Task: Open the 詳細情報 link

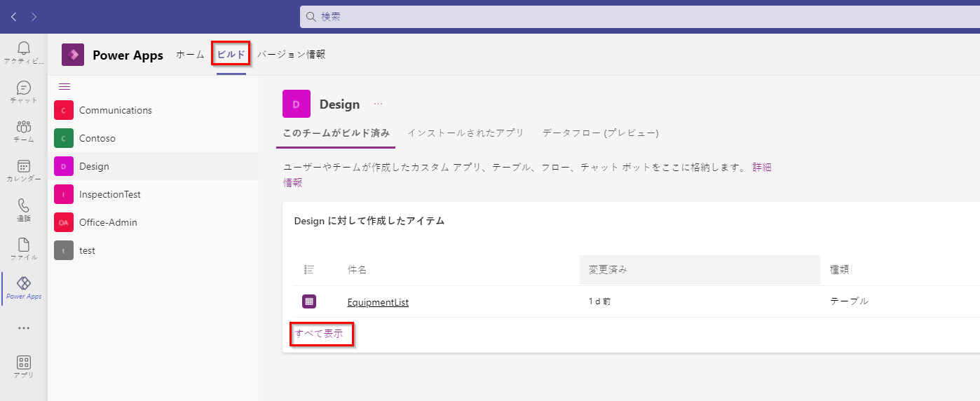Action: (x=762, y=168)
